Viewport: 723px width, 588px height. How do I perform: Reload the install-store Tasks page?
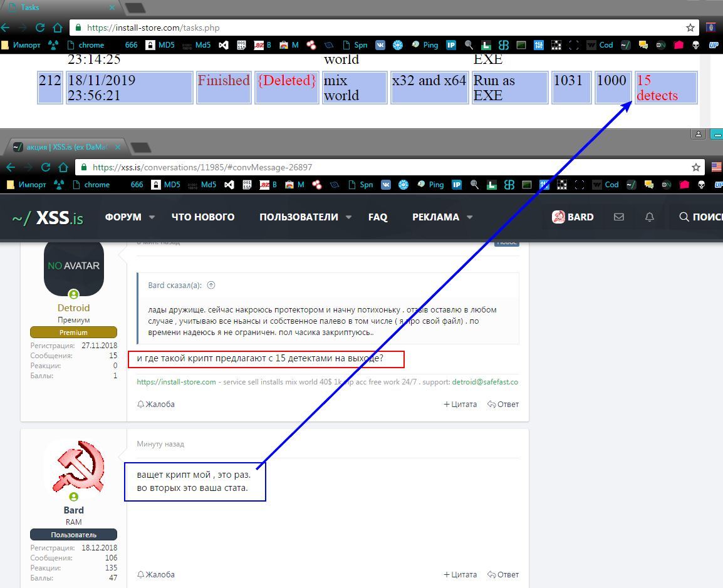pos(40,28)
